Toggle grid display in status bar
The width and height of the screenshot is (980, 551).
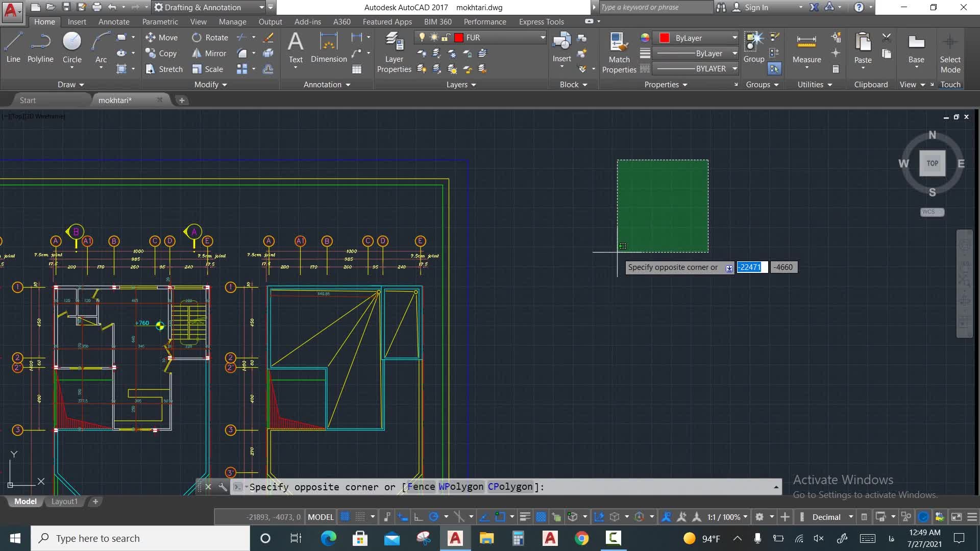[x=345, y=517]
